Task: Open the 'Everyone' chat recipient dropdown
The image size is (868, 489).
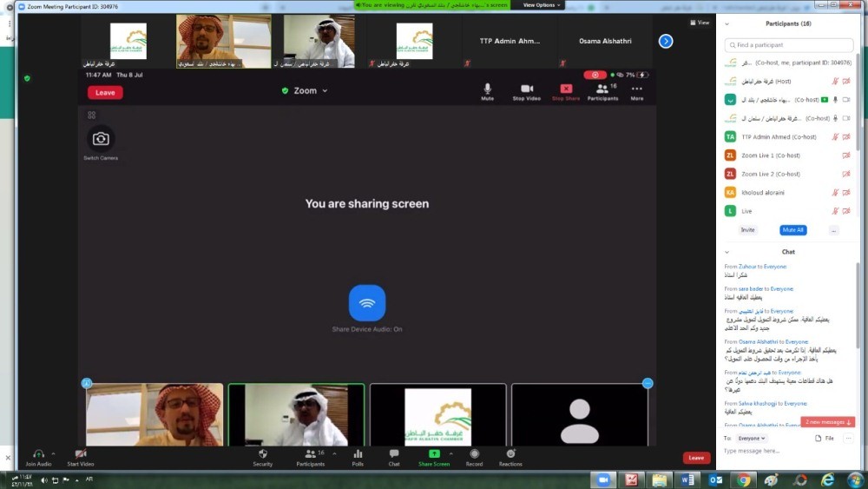Action: (752, 439)
